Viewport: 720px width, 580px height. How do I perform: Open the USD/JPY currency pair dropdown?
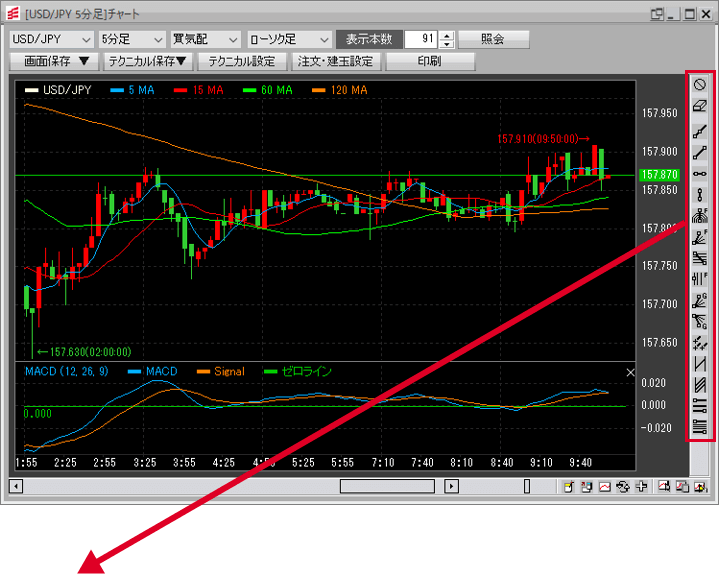[x=51, y=39]
